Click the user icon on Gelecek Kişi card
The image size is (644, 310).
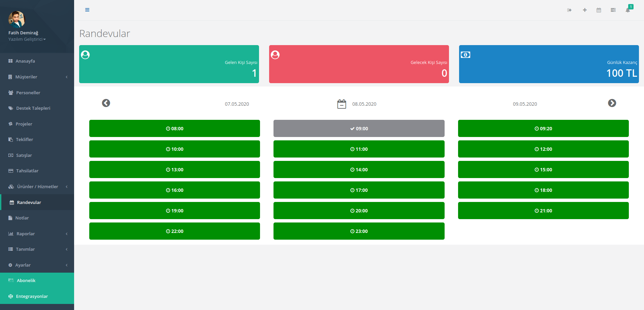click(275, 55)
